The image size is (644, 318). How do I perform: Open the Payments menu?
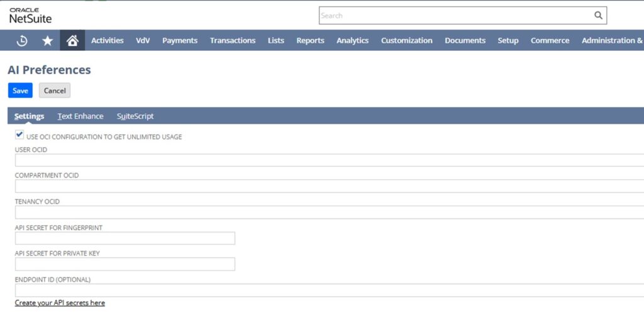pyautogui.click(x=180, y=40)
